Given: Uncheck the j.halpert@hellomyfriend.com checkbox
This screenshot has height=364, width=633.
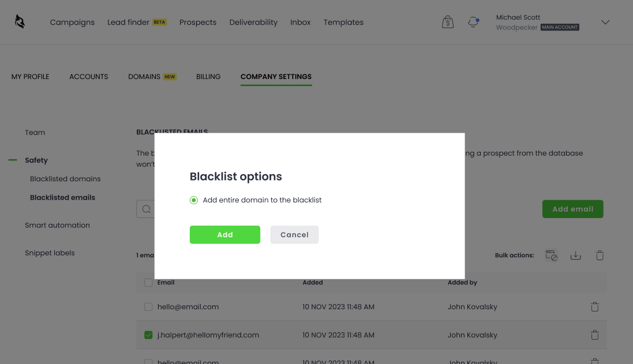Looking at the screenshot, I should click(148, 335).
